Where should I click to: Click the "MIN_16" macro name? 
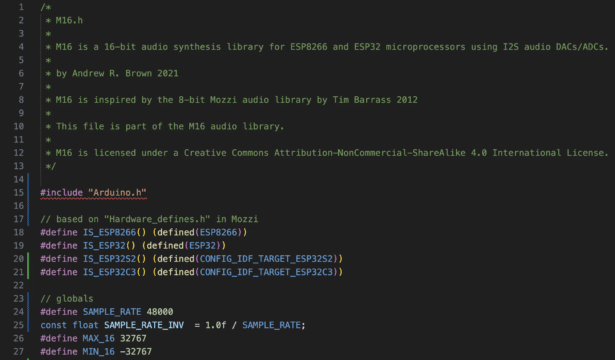[98, 352]
